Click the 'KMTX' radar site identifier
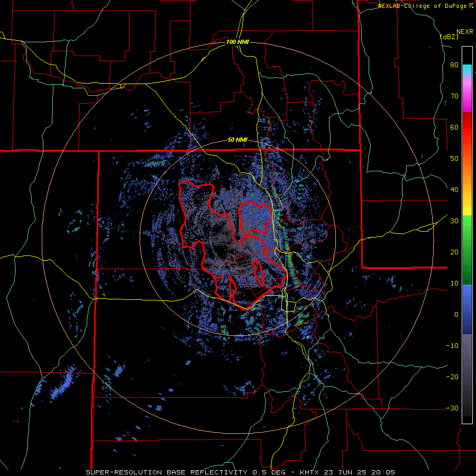This screenshot has width=476, height=476. point(309,472)
